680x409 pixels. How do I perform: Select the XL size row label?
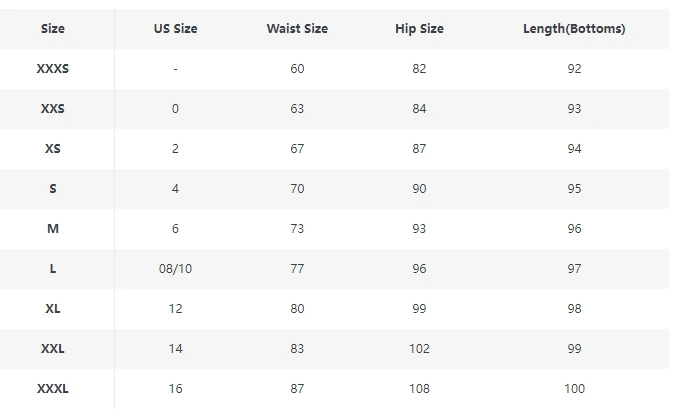tap(53, 309)
